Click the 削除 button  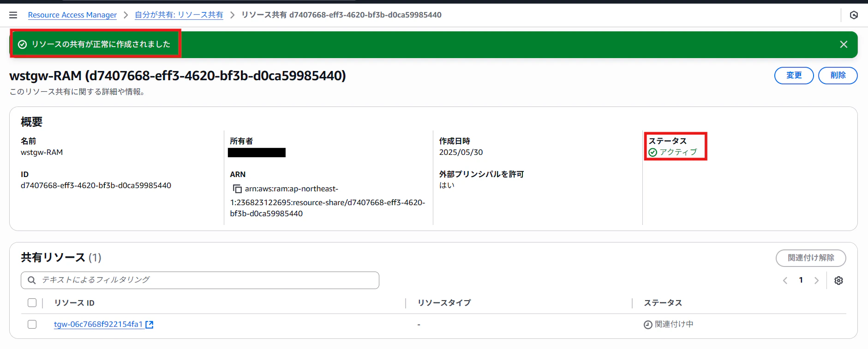coord(838,76)
